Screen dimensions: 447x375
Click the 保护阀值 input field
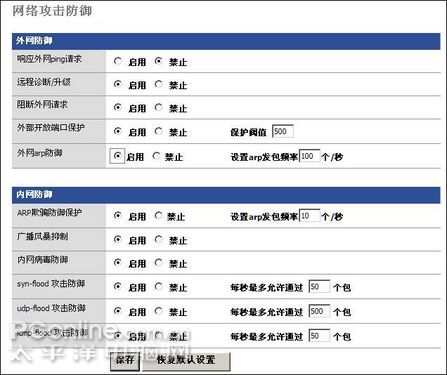click(x=283, y=131)
